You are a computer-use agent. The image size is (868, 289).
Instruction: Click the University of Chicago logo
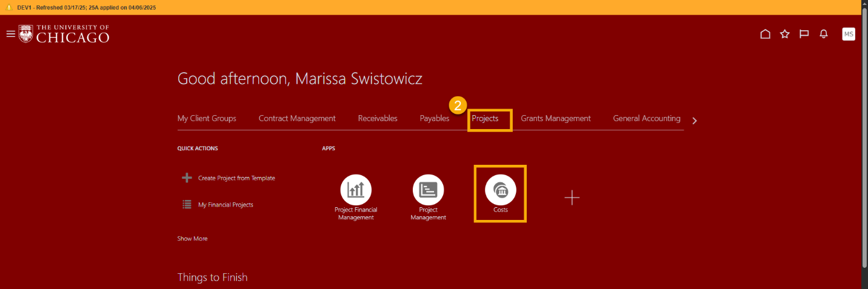(x=64, y=34)
